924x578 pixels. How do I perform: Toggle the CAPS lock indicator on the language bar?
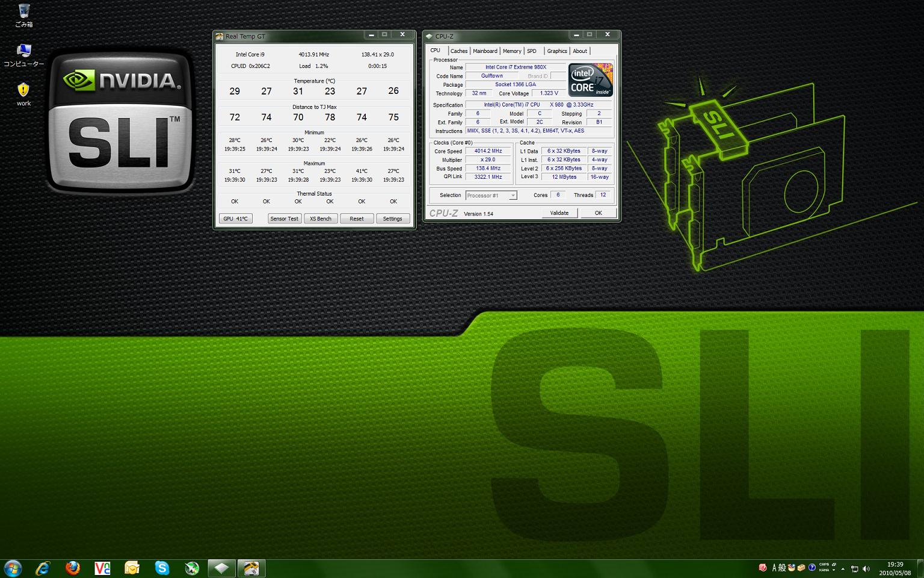pyautogui.click(x=824, y=565)
